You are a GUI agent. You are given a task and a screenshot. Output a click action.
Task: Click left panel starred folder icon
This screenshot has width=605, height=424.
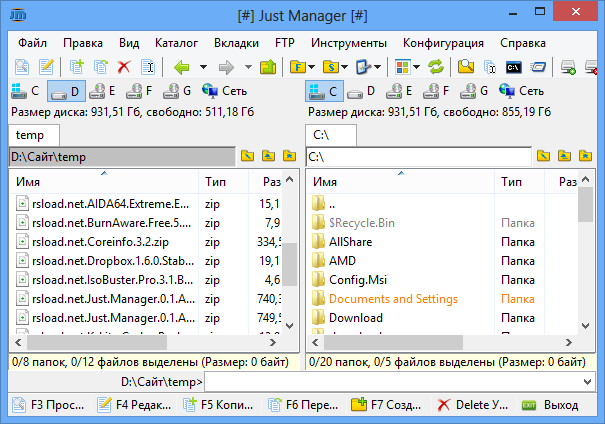pyautogui.click(x=289, y=156)
